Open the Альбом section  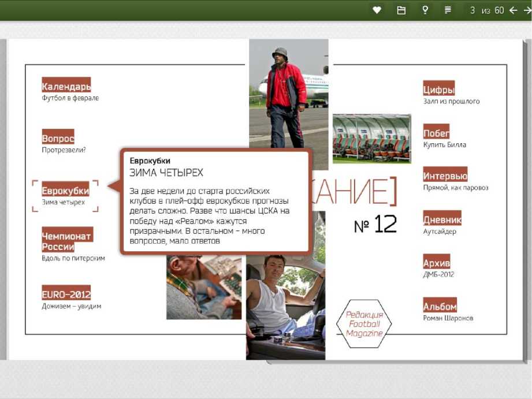[440, 305]
